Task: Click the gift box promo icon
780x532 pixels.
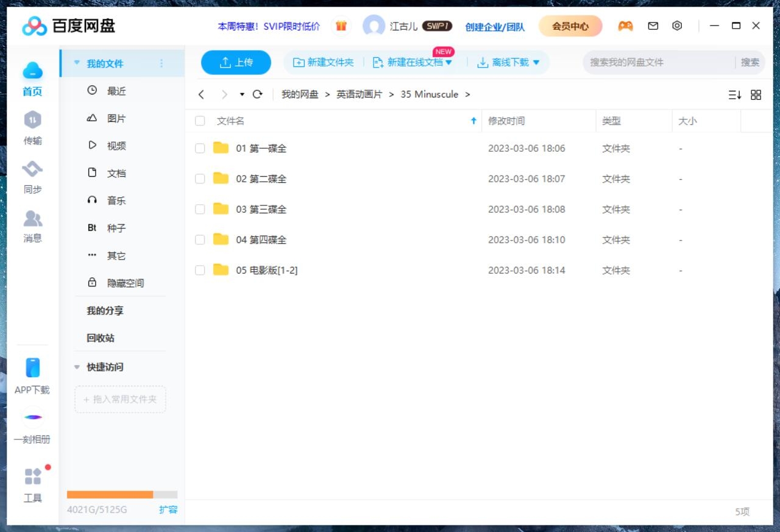Action: point(341,26)
